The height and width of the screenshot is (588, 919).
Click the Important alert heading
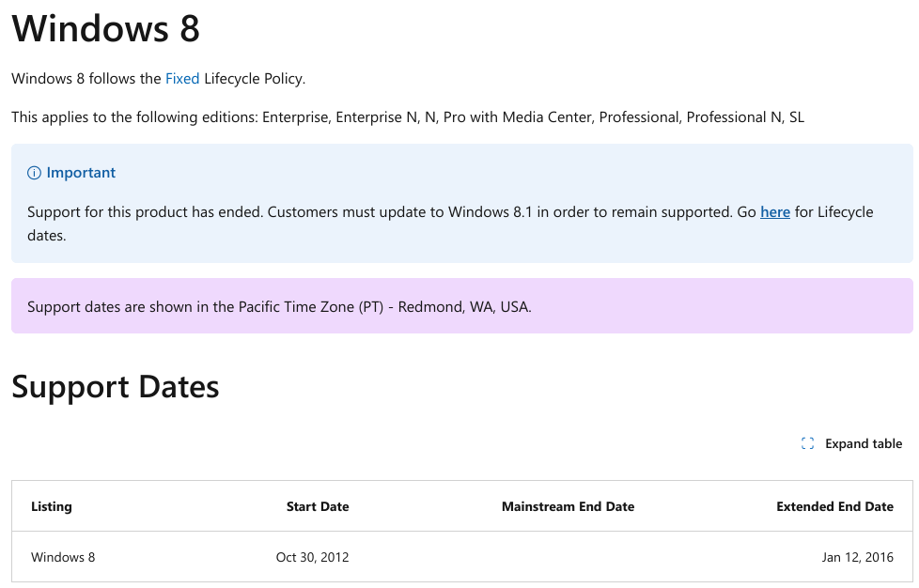[81, 173]
